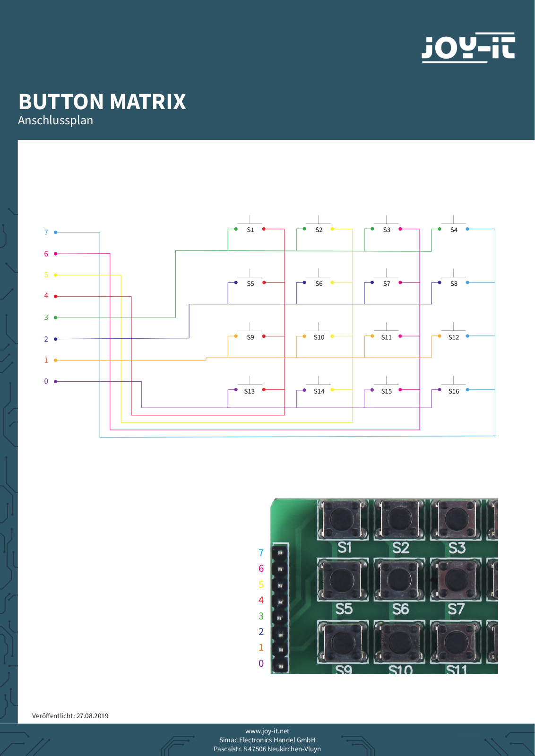The image size is (535, 756).
Task: Click the blue 7 beside the board photo
Action: pyautogui.click(x=261, y=553)
